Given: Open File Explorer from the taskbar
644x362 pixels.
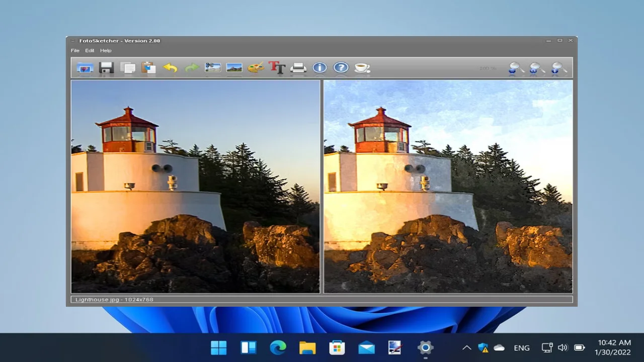Looking at the screenshot, I should click(x=307, y=347).
